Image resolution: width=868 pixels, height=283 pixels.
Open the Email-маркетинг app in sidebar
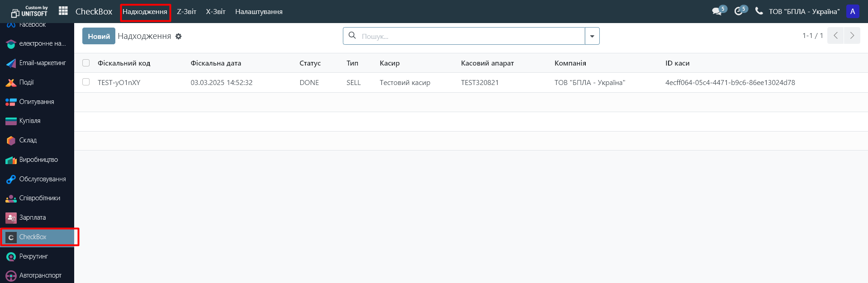coord(42,63)
